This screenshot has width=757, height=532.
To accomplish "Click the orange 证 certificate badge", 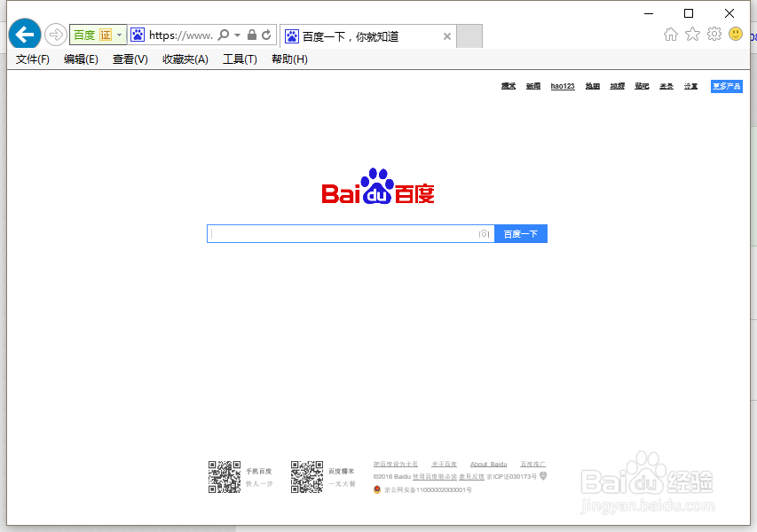I will click(x=106, y=35).
